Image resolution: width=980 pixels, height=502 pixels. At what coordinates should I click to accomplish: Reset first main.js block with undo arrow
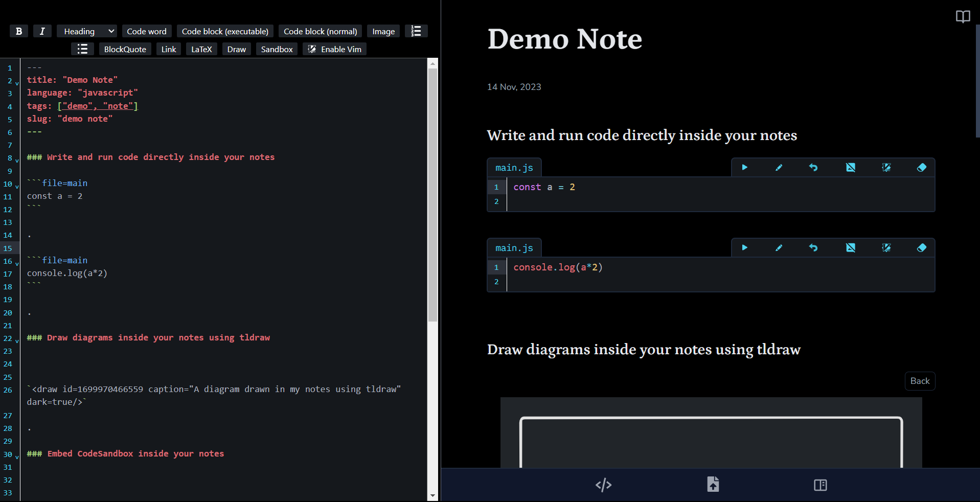[813, 167]
